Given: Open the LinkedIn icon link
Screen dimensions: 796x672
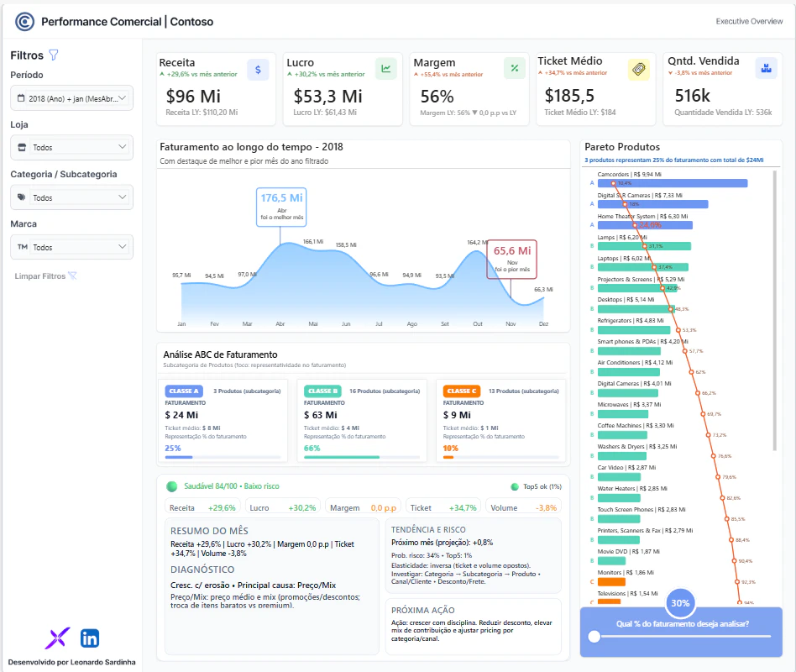Looking at the screenshot, I should [x=90, y=638].
